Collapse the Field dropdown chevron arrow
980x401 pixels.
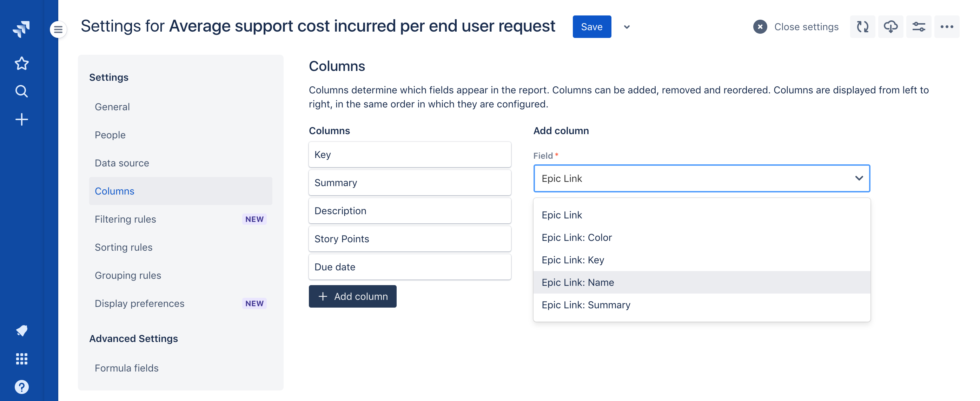[x=859, y=178]
